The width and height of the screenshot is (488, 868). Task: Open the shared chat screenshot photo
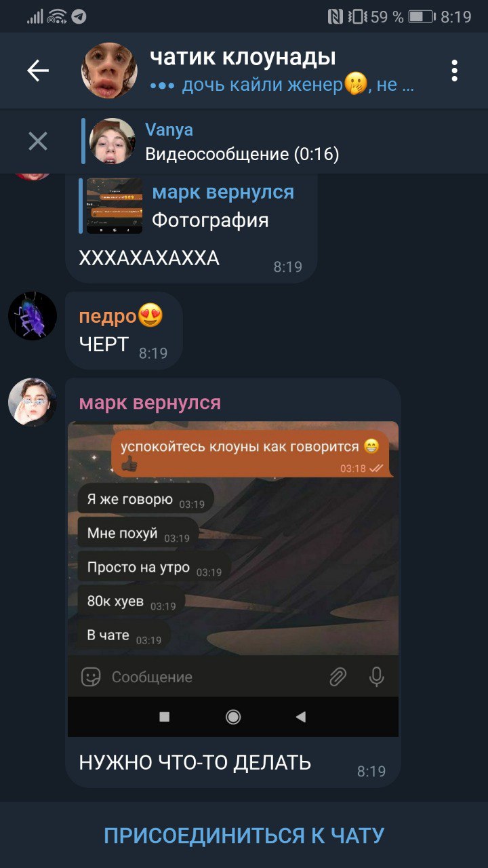[x=233, y=579]
